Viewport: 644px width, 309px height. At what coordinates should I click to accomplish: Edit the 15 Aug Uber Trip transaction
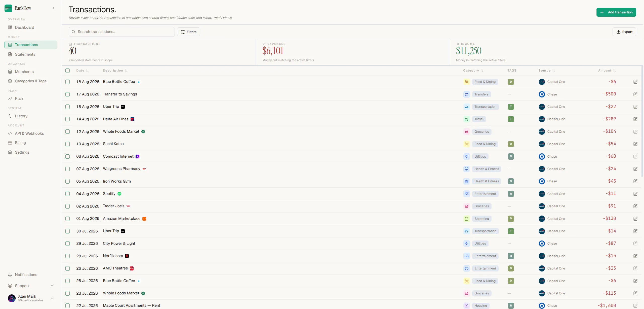point(635,107)
